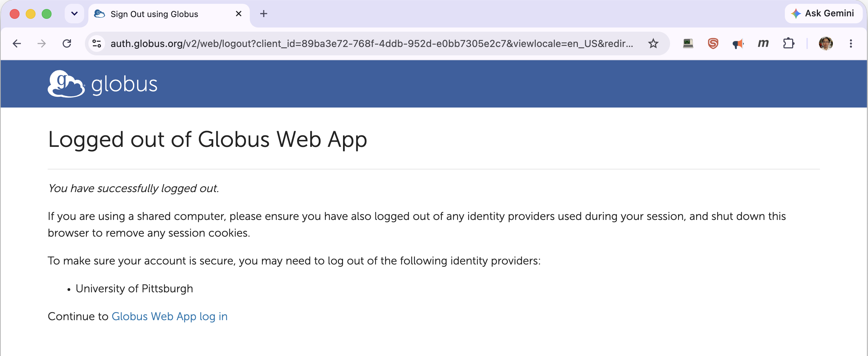Click the Logged out of Globus Web App heading
Viewport: 868px width, 356px height.
pos(207,140)
